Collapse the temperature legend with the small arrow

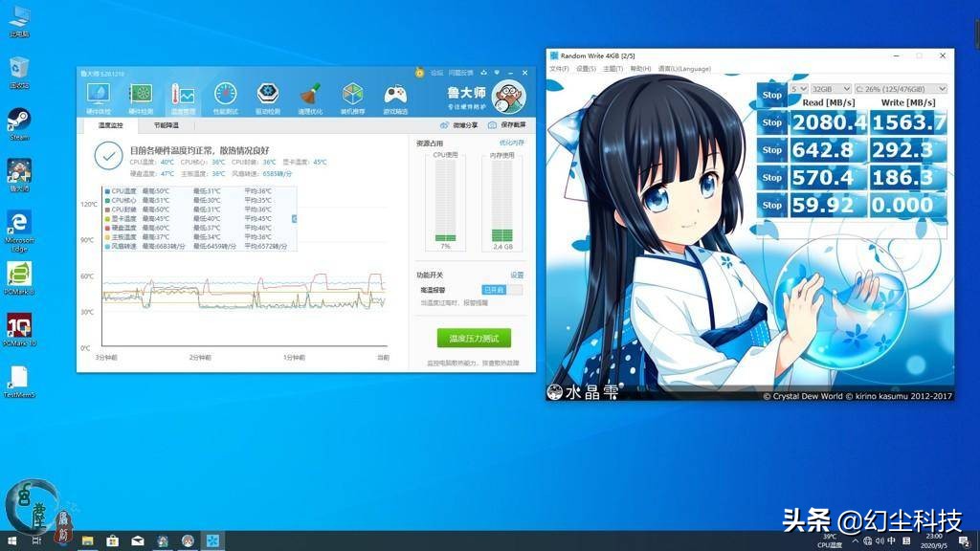pos(295,219)
